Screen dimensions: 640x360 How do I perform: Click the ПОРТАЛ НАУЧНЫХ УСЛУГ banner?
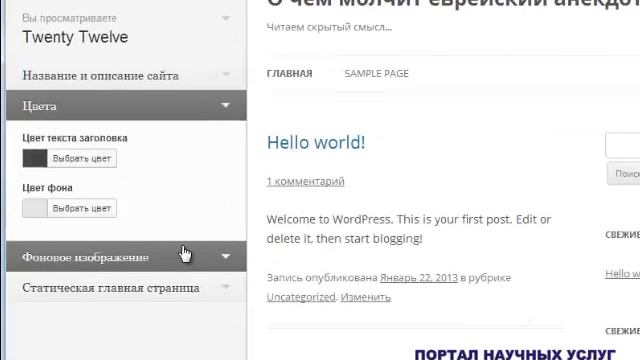[515, 353]
